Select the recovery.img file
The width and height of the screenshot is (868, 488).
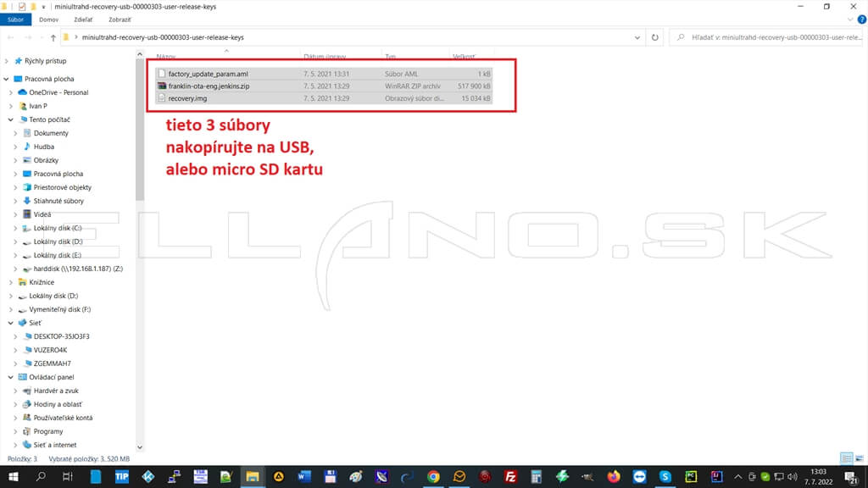pyautogui.click(x=187, y=98)
